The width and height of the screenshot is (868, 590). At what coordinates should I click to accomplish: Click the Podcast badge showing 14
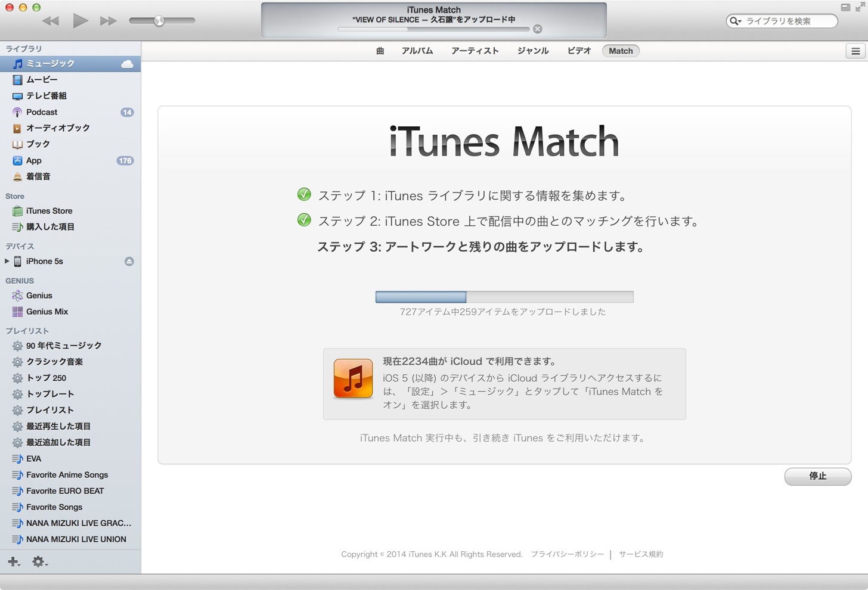[x=127, y=112]
